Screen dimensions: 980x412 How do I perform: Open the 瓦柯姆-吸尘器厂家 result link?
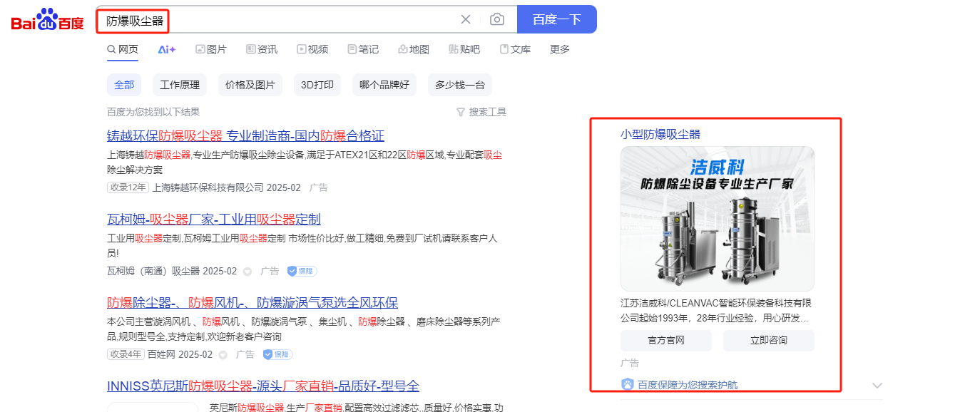[214, 219]
